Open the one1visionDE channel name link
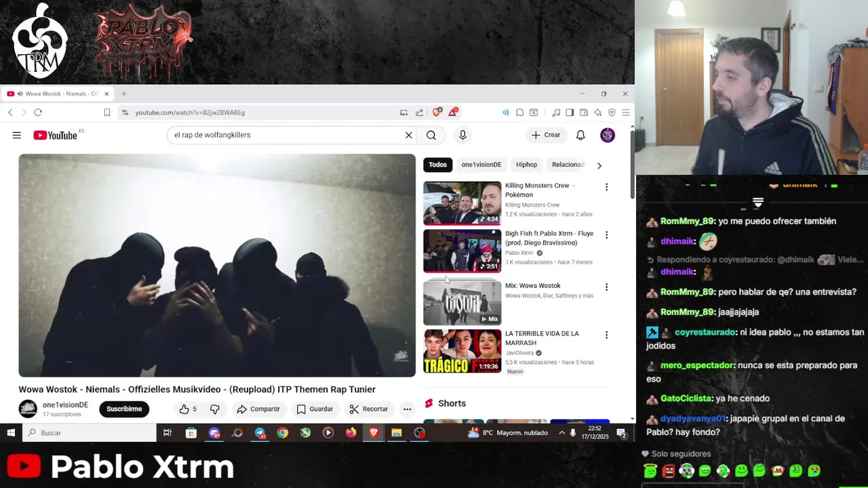The height and width of the screenshot is (488, 868). [65, 405]
